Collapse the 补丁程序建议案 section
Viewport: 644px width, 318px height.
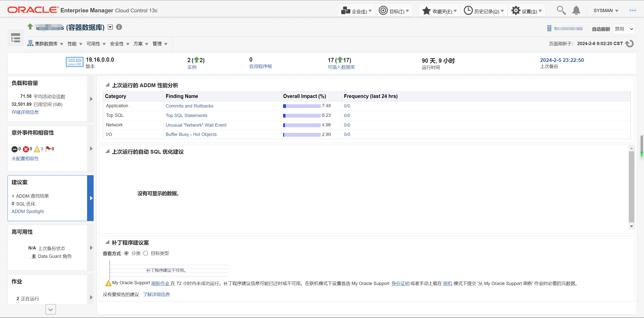click(107, 242)
